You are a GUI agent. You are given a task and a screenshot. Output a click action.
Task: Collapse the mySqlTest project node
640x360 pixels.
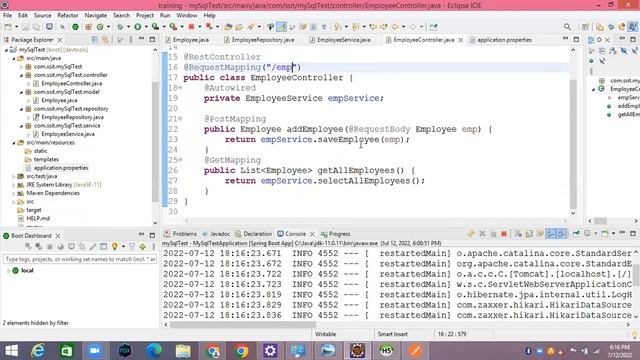pos(7,50)
